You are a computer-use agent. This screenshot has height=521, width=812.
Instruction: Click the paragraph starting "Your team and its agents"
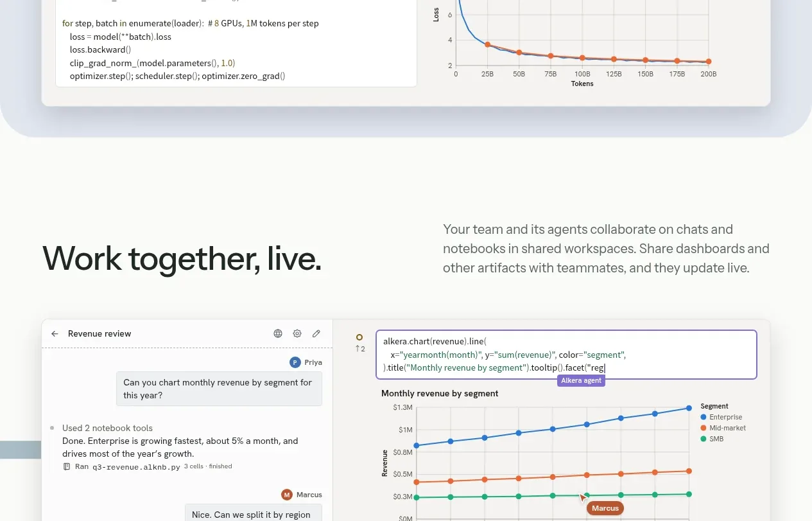click(606, 249)
